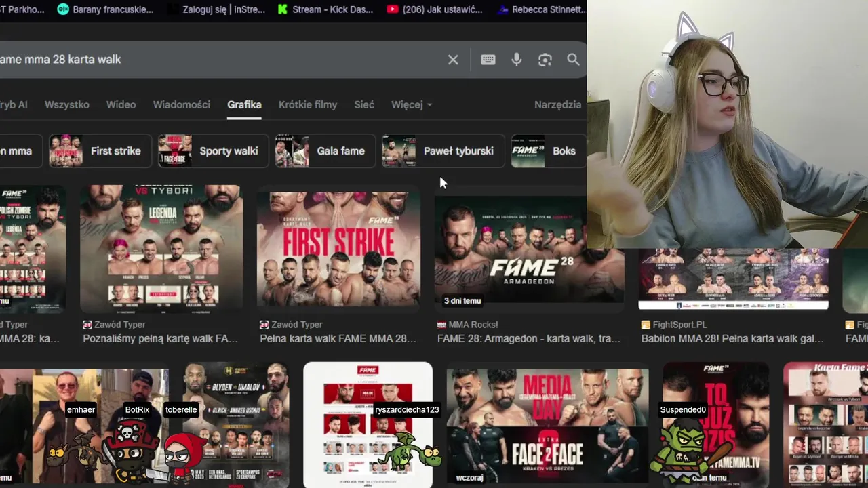Submit search with the magnifier icon
868x488 pixels.
coord(573,60)
